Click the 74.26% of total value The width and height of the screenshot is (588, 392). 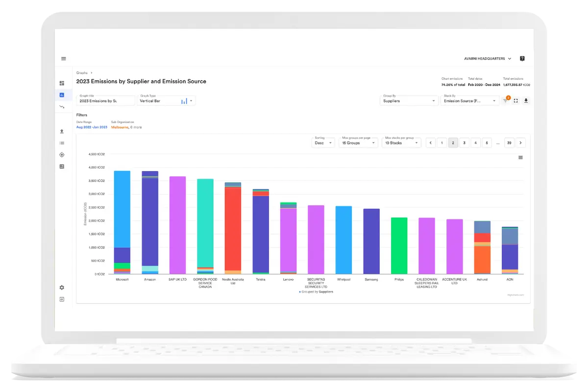(x=453, y=85)
